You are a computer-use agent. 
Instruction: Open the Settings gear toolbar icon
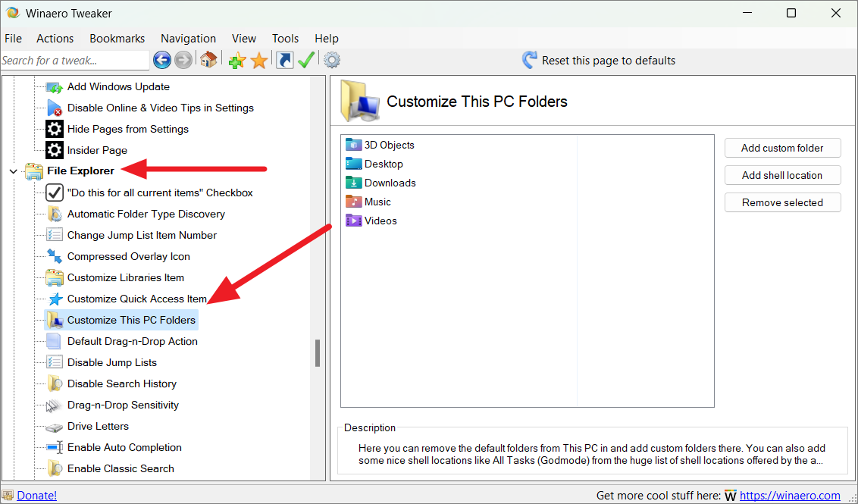click(331, 60)
